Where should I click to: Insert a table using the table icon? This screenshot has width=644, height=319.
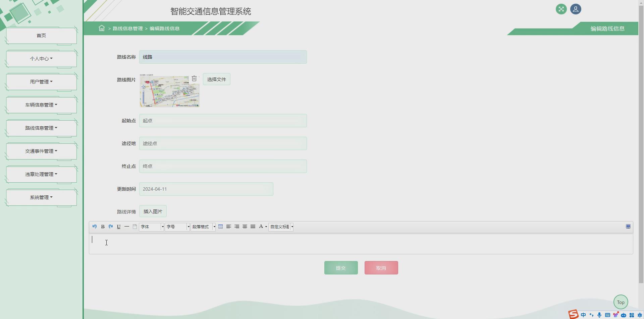pos(220,227)
